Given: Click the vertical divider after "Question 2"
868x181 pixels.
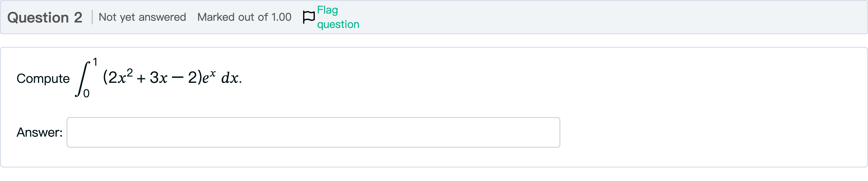Looking at the screenshot, I should (x=92, y=17).
